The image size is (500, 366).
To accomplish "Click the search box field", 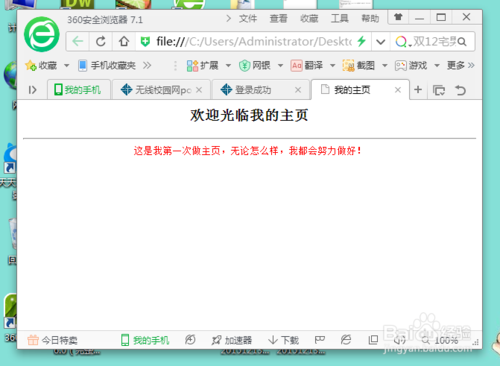I will 434,42.
